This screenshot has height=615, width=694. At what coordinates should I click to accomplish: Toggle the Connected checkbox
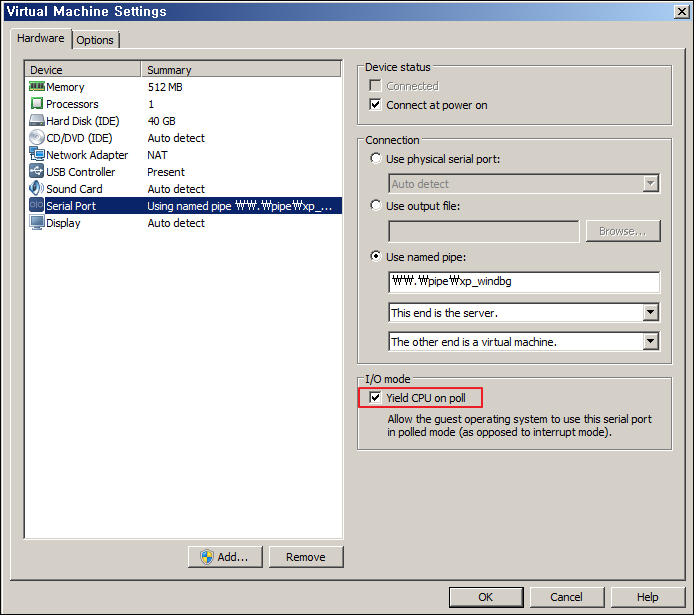(375, 85)
